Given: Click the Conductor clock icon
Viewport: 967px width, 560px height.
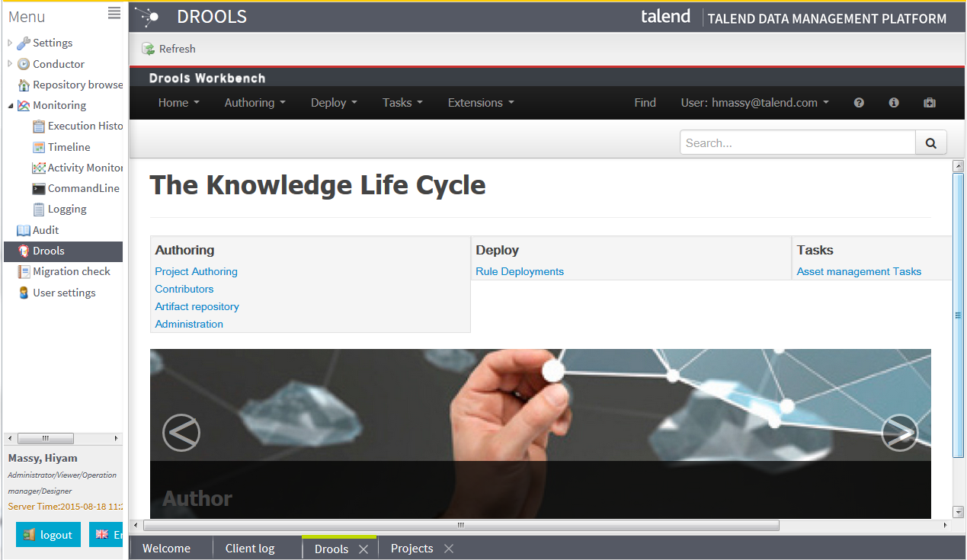Looking at the screenshot, I should [x=24, y=64].
